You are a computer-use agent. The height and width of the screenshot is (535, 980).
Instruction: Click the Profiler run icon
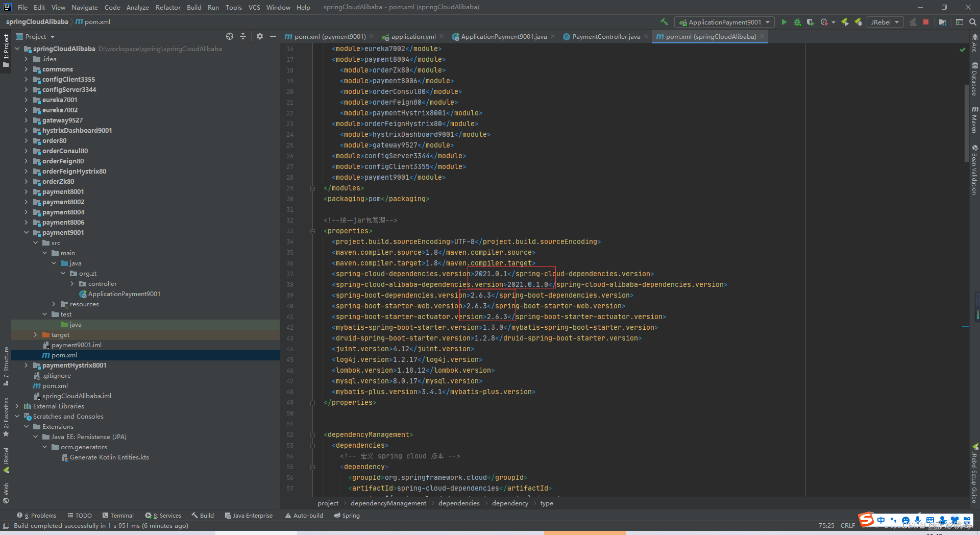coord(824,22)
